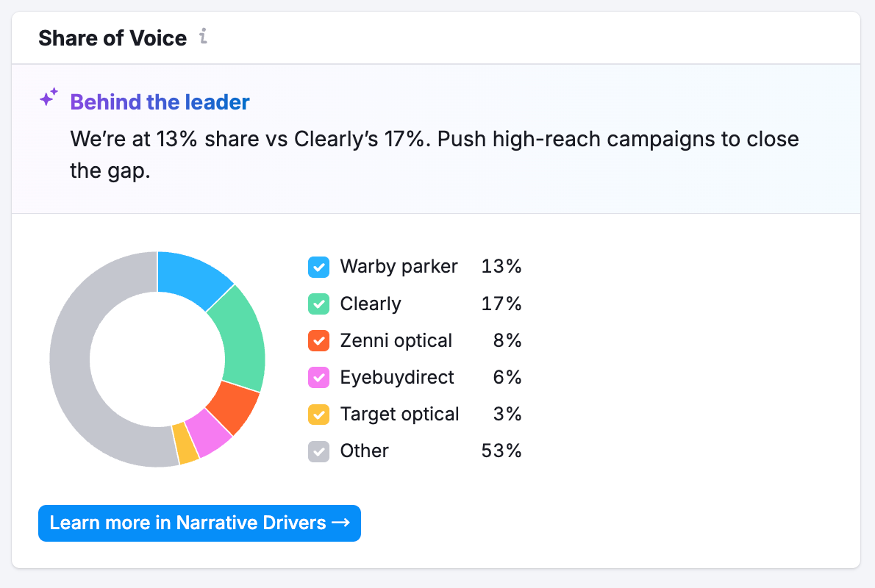Click the Clearly 17% legend value
Image resolution: width=875 pixels, height=588 pixels.
point(501,304)
